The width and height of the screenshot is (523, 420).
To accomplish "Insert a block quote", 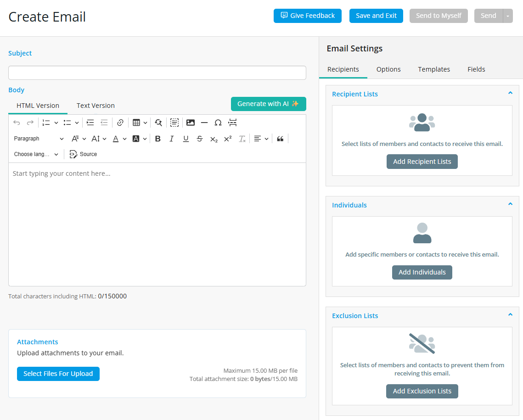I will [280, 139].
